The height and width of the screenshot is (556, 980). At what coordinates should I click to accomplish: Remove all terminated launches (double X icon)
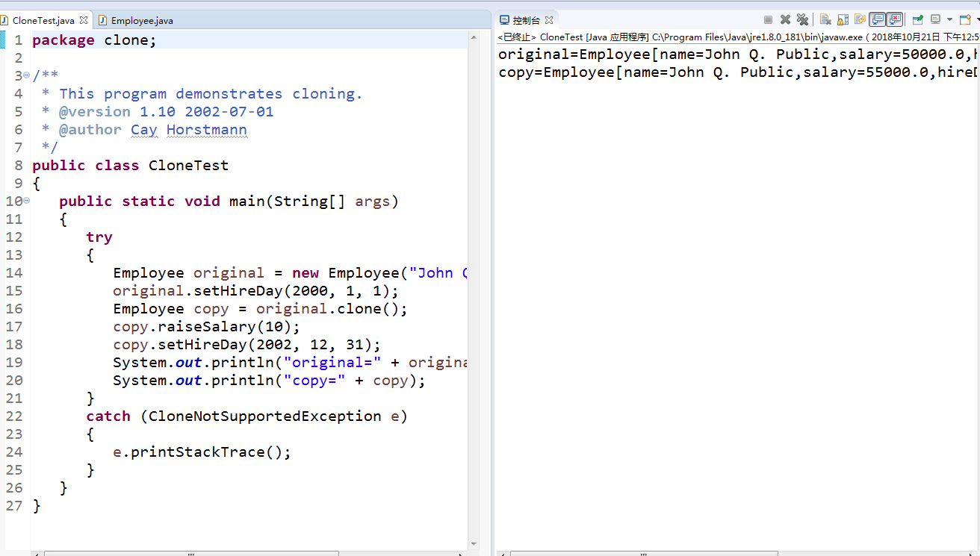click(802, 19)
